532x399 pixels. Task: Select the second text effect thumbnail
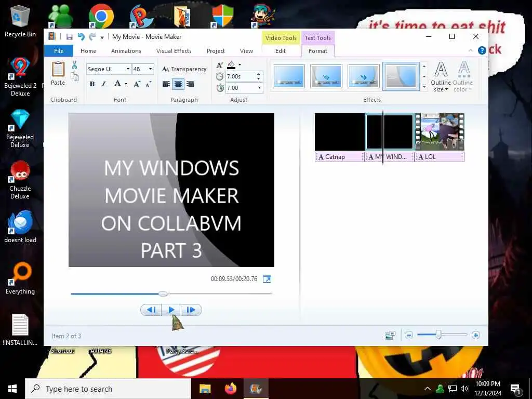tap(326, 76)
